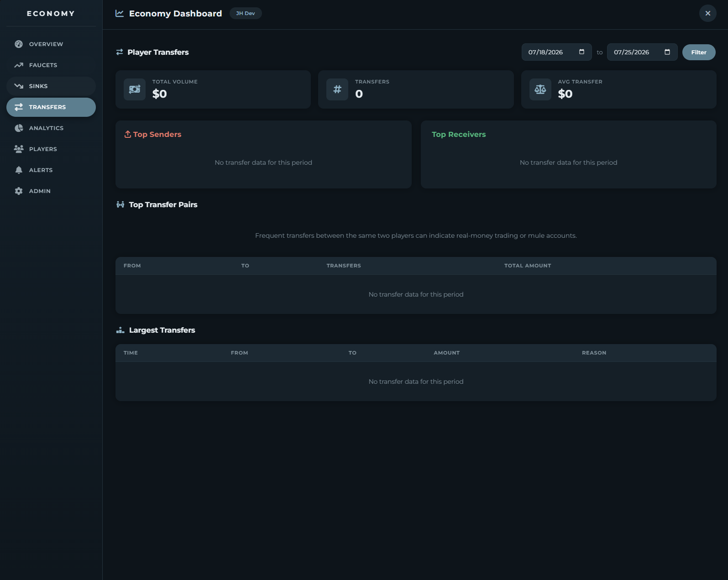Click the Top Transfer Pairs people icon

click(120, 204)
